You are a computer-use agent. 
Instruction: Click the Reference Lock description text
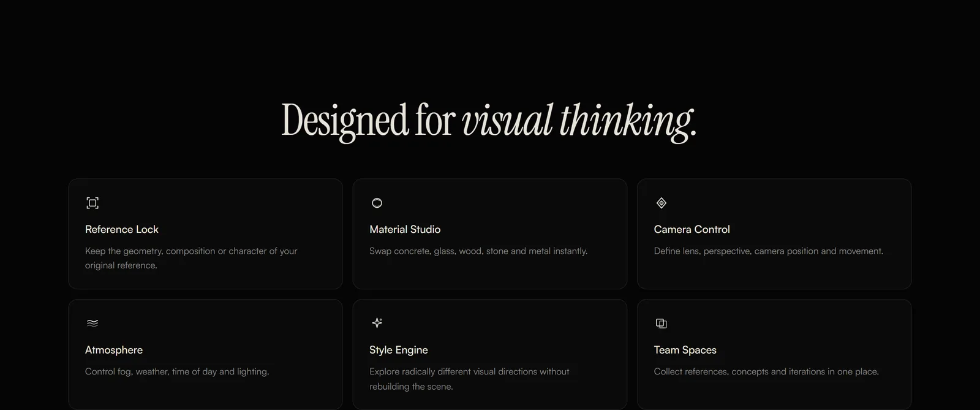click(191, 258)
